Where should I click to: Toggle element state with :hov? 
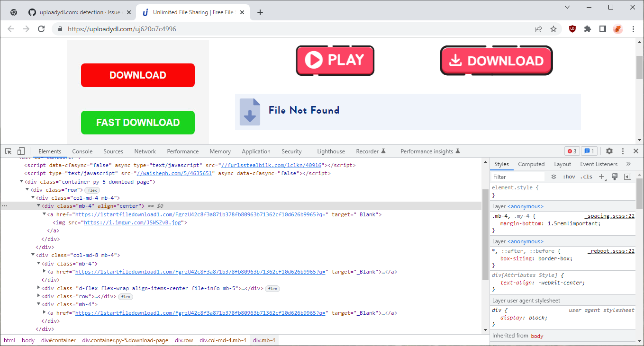click(569, 176)
